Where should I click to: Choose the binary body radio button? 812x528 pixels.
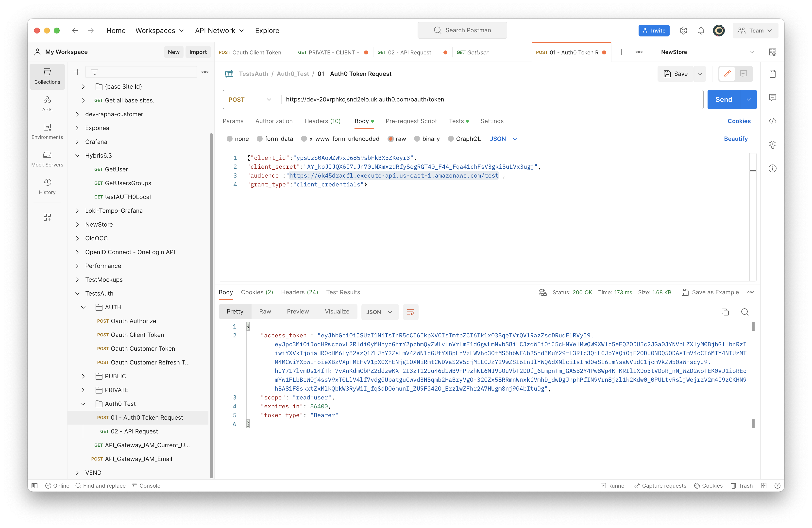tap(417, 139)
